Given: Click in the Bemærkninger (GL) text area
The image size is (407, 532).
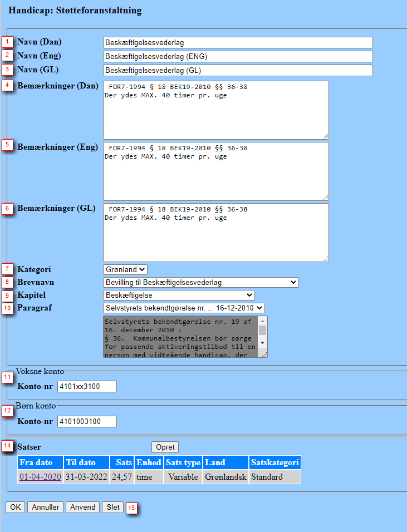Looking at the screenshot, I should click(216, 233).
